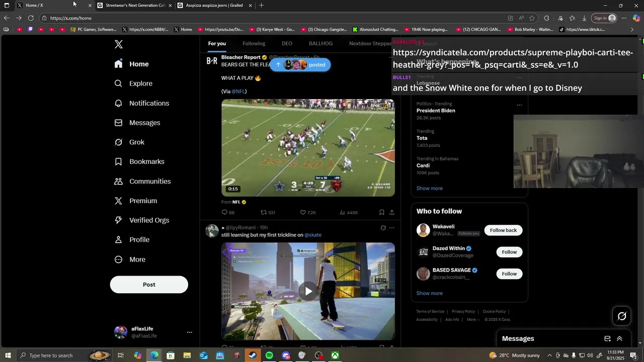This screenshot has width=644, height=362.
Task: Open Bob Marley bookmark in favorites bar
Action: pyautogui.click(x=530, y=30)
